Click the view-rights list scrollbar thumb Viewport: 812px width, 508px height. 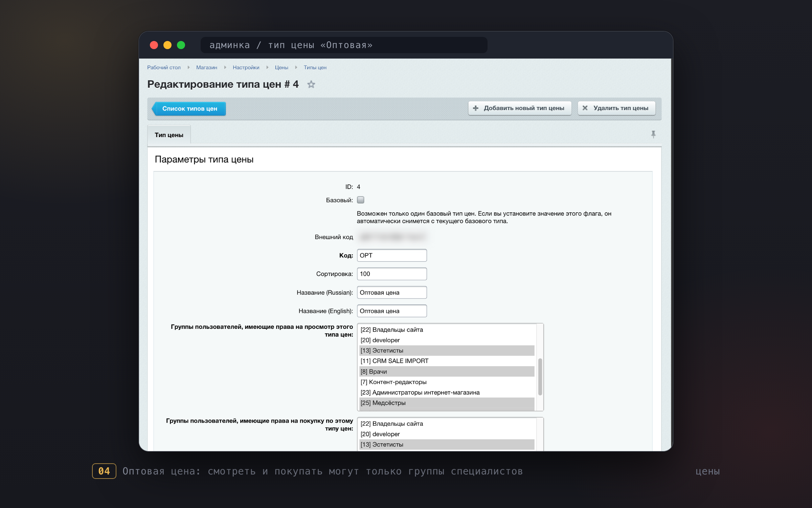click(x=540, y=377)
